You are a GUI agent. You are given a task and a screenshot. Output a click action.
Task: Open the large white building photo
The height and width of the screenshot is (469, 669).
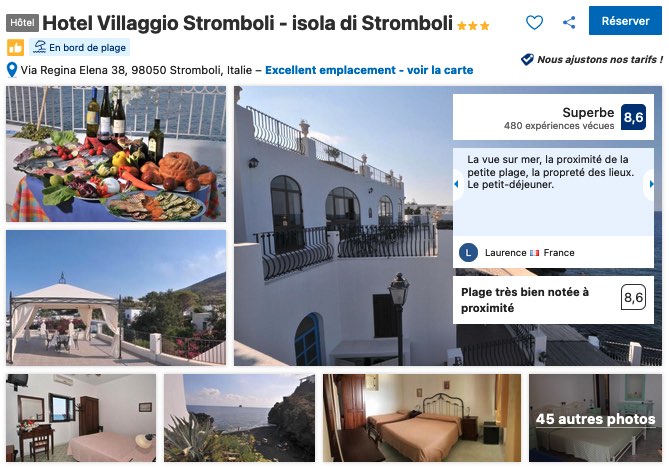point(343,226)
